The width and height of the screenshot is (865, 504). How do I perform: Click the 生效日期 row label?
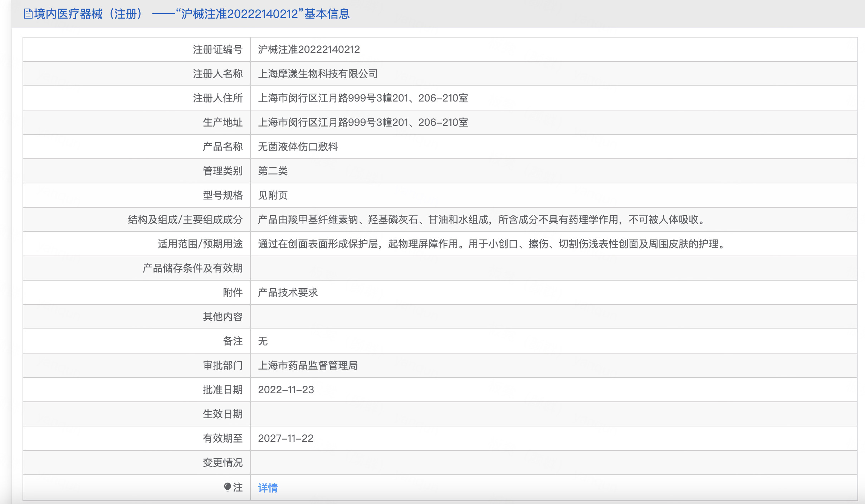(223, 414)
